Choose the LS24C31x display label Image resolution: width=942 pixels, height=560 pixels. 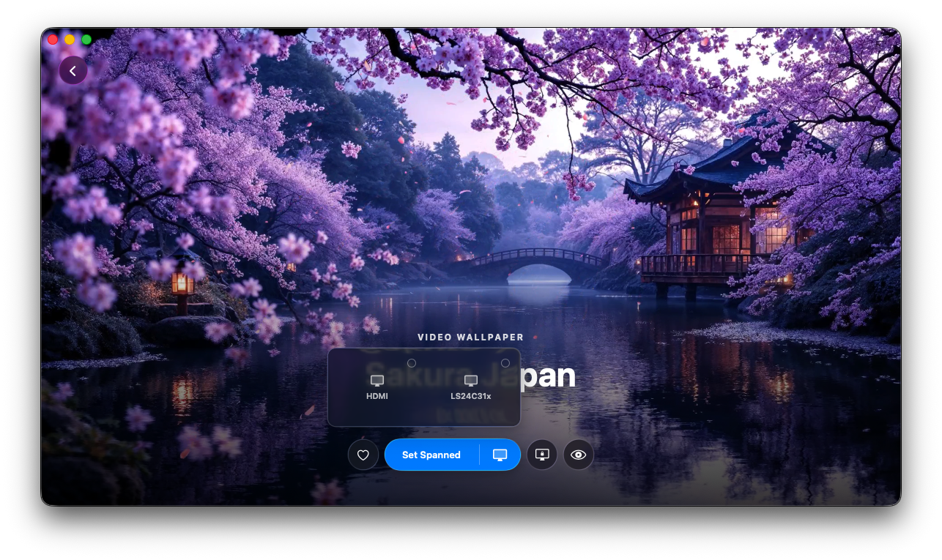[x=471, y=396]
